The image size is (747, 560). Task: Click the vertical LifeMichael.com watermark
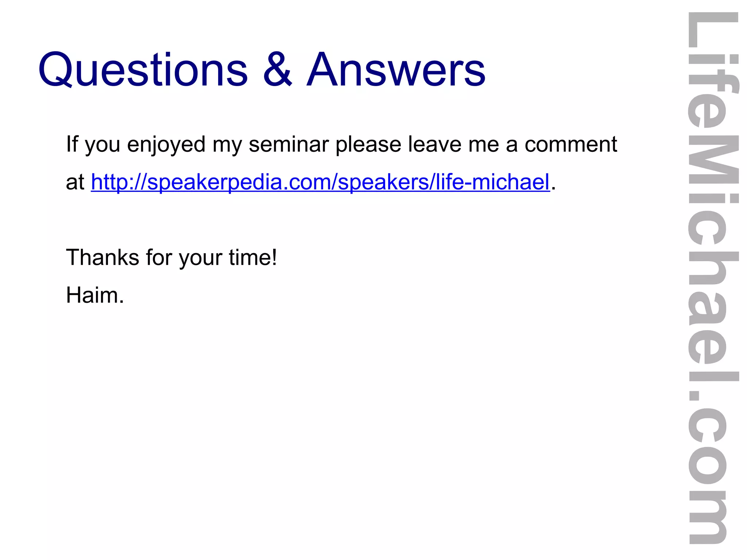pyautogui.click(x=713, y=278)
